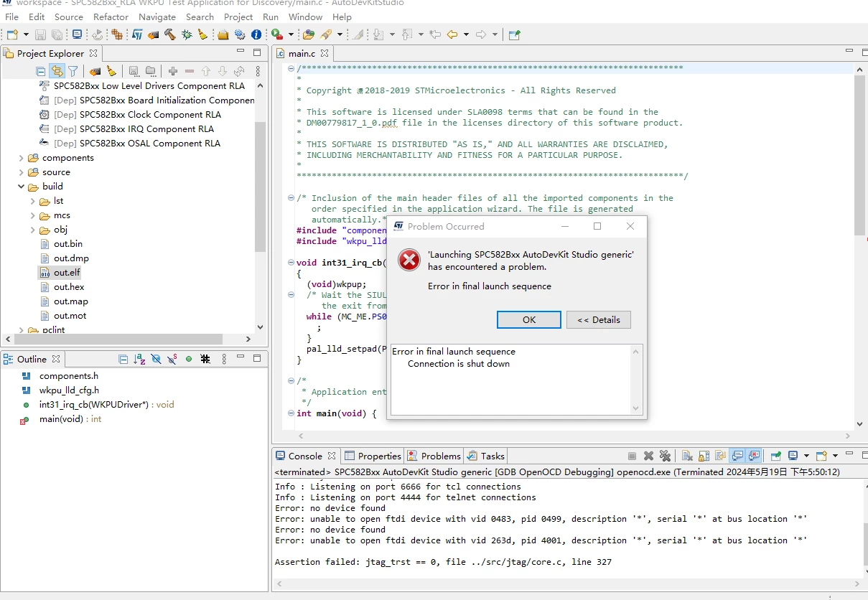The width and height of the screenshot is (868, 600).
Task: Click the green bug Debug icon
Action: pyautogui.click(x=187, y=34)
